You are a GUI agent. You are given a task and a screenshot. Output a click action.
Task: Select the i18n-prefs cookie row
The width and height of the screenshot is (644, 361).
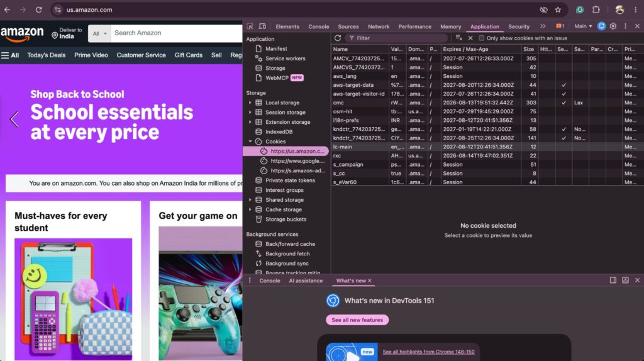pos(487,120)
